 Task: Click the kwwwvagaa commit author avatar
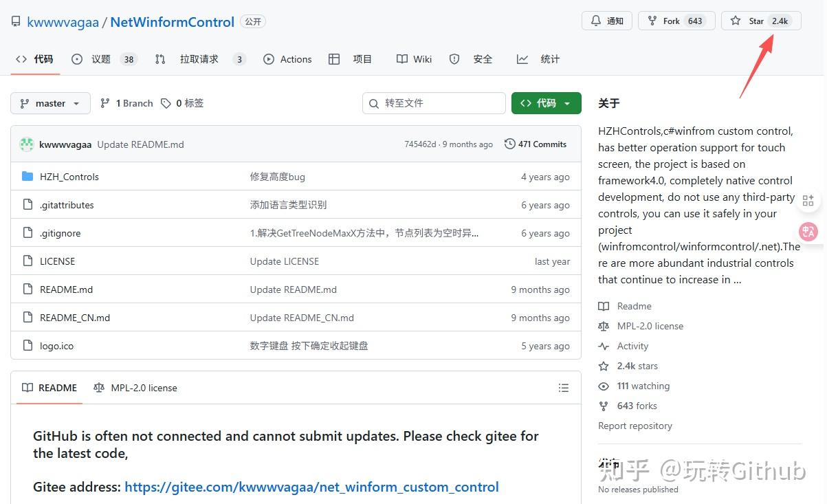pos(27,144)
